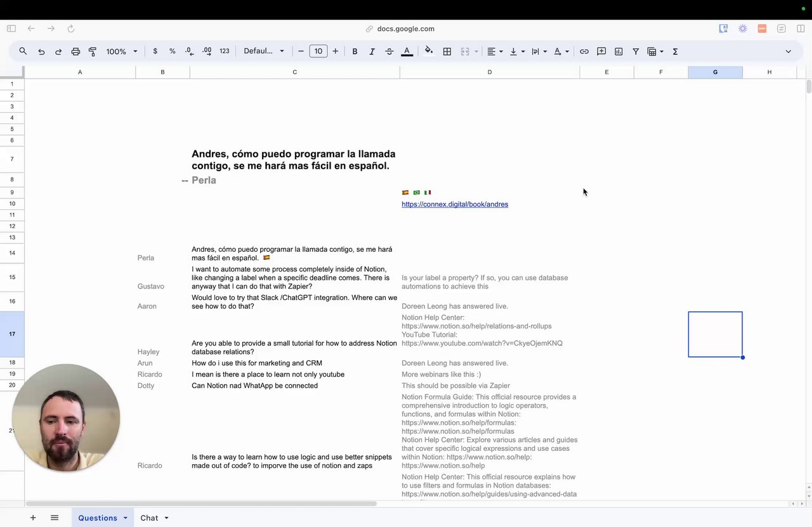This screenshot has height=527, width=812.
Task: Toggle strikethrough formatting
Action: (390, 51)
